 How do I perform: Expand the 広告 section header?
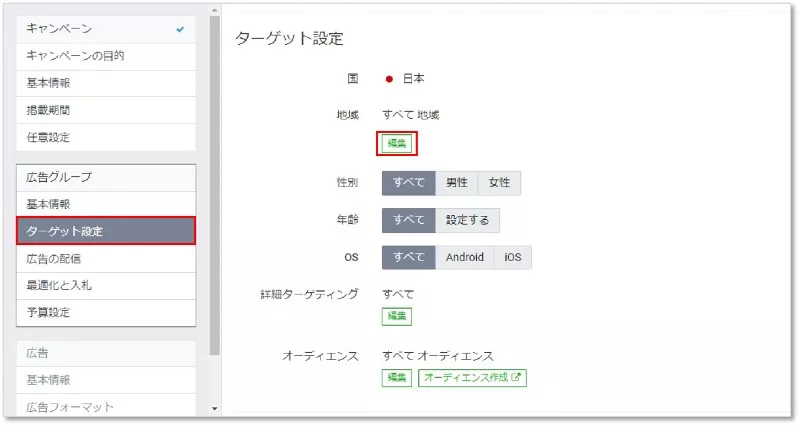[x=105, y=353]
